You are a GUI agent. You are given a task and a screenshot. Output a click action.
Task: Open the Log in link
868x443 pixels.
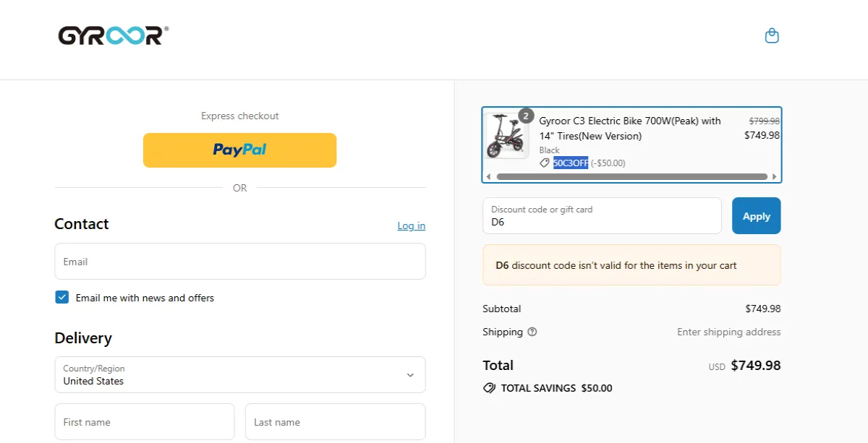(411, 225)
